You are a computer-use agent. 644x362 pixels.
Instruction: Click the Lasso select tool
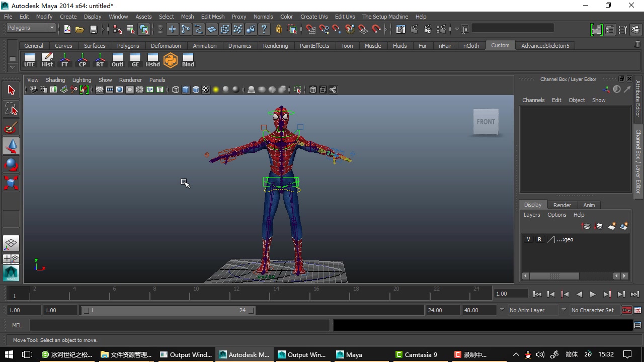[x=11, y=109]
